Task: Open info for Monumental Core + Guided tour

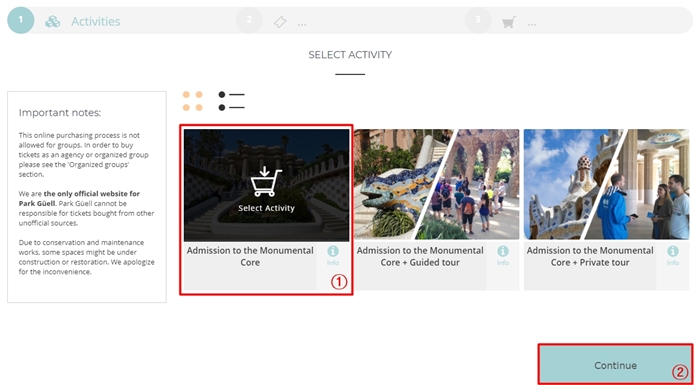Action: point(503,255)
